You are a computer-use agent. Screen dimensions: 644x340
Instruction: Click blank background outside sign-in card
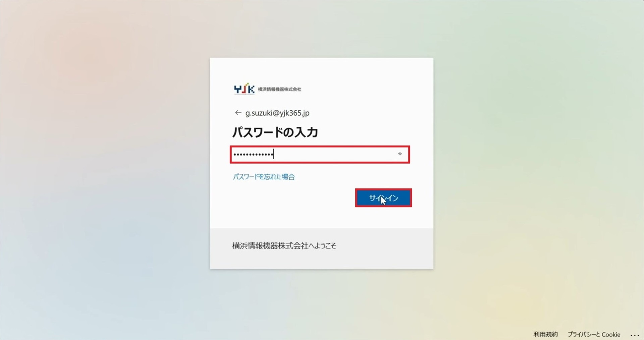pyautogui.click(x=101, y=168)
